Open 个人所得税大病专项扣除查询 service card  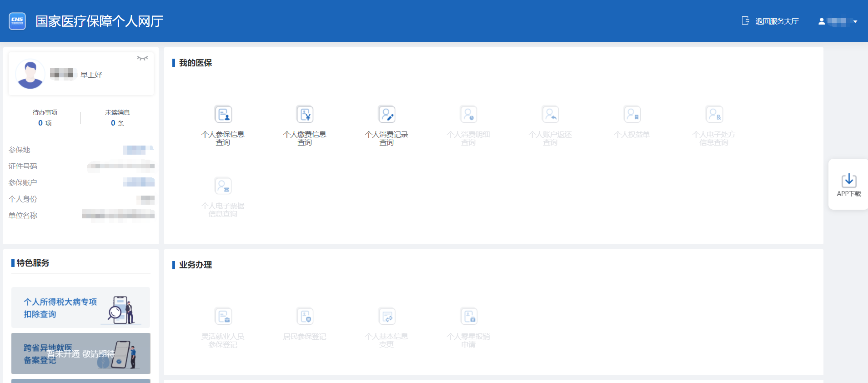[80, 307]
